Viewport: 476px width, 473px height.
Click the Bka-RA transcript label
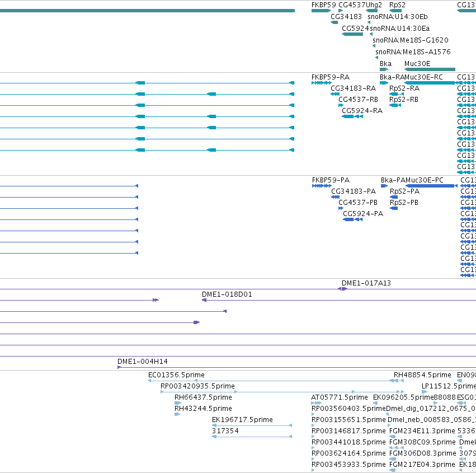392,77
